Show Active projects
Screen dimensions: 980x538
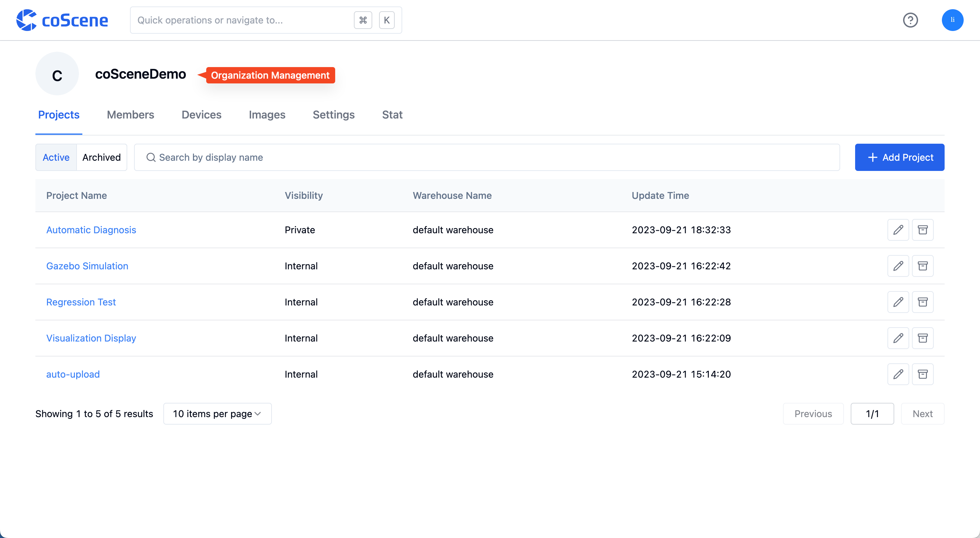coord(56,157)
